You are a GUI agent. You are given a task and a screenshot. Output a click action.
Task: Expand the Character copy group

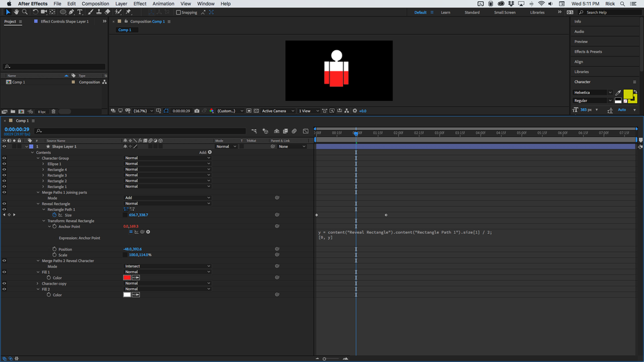click(38, 283)
